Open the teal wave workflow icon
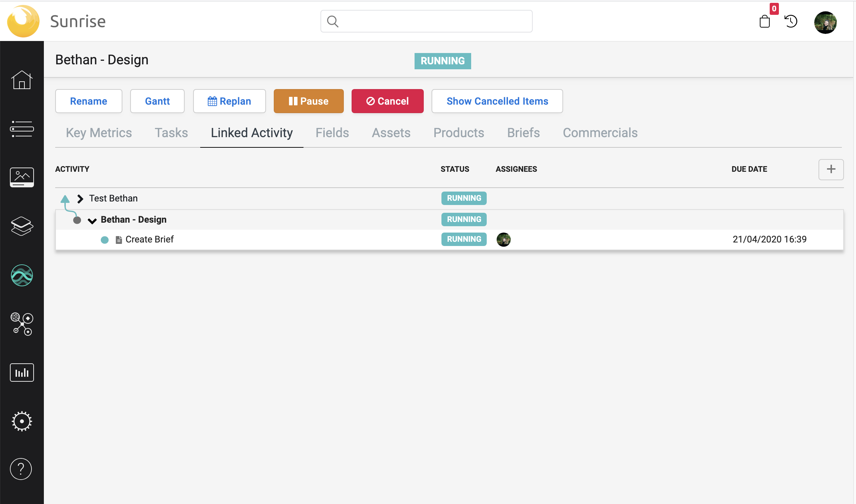Image resolution: width=856 pixels, height=504 pixels. point(22,275)
